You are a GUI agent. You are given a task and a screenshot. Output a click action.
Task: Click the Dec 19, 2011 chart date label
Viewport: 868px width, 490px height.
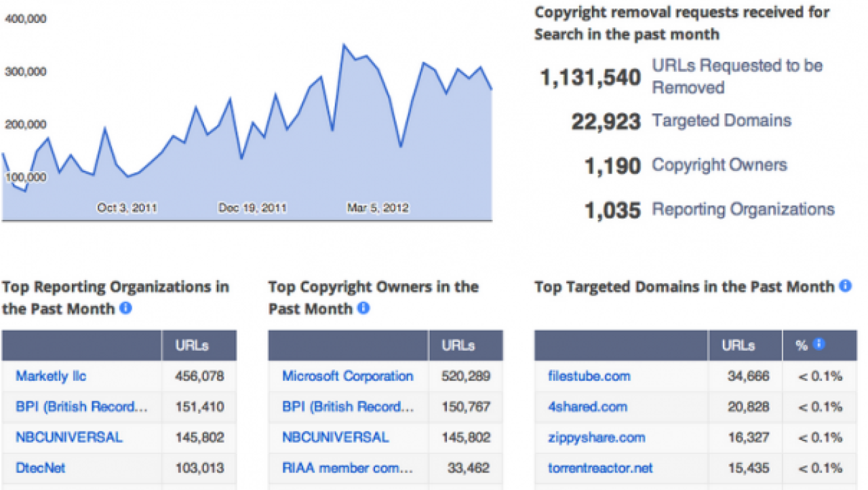252,208
